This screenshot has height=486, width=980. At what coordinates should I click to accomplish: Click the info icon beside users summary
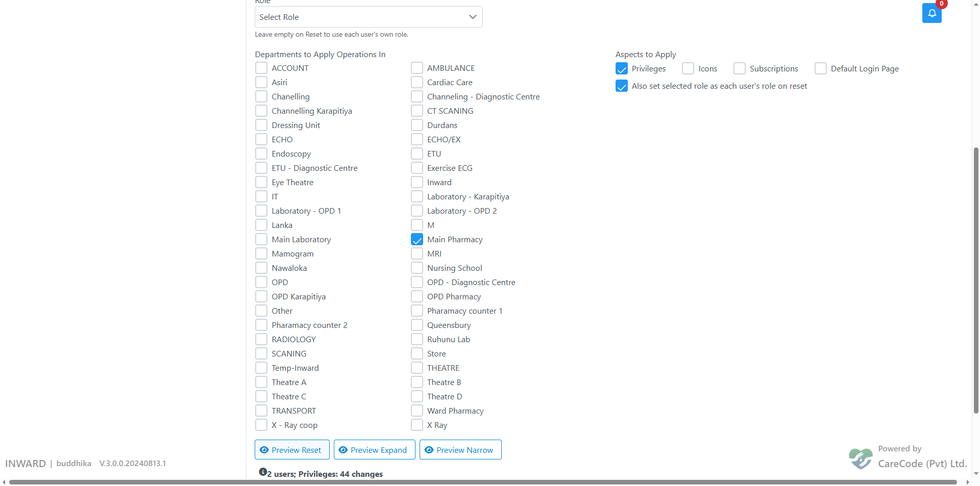tap(262, 472)
